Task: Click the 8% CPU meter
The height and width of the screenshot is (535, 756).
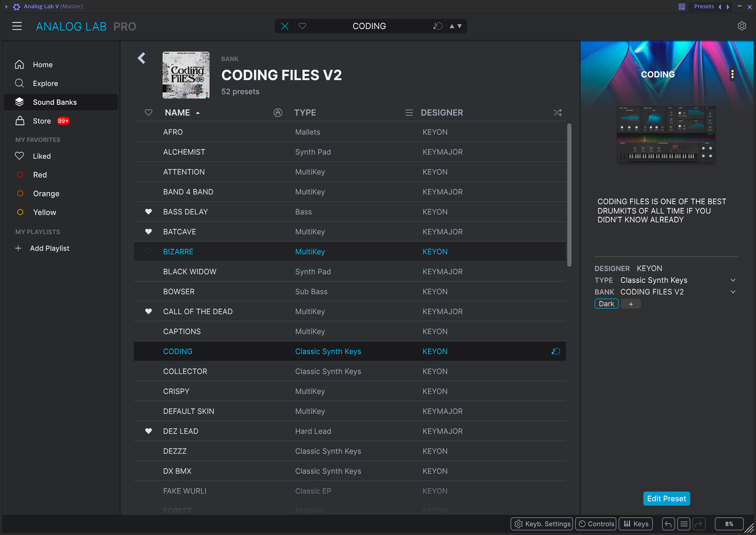Action: (729, 524)
